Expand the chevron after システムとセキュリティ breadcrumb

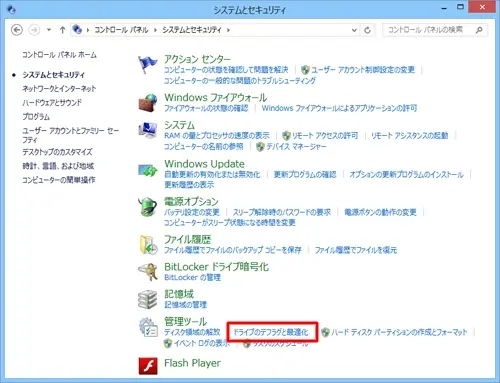228,30
